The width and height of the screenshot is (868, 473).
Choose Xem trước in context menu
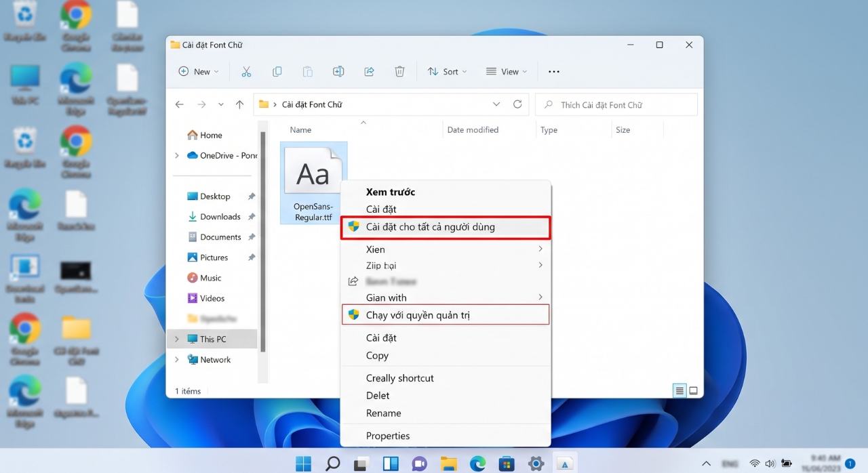click(446, 192)
